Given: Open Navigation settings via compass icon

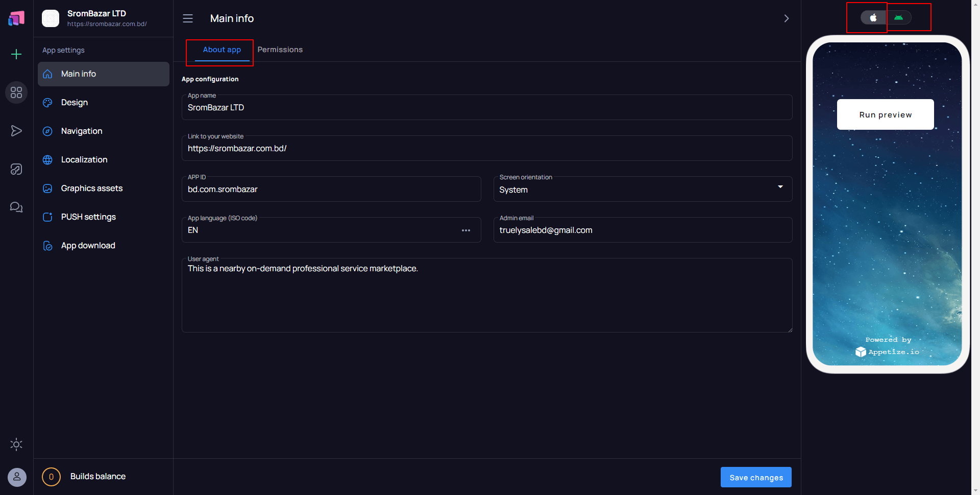Looking at the screenshot, I should point(47,131).
